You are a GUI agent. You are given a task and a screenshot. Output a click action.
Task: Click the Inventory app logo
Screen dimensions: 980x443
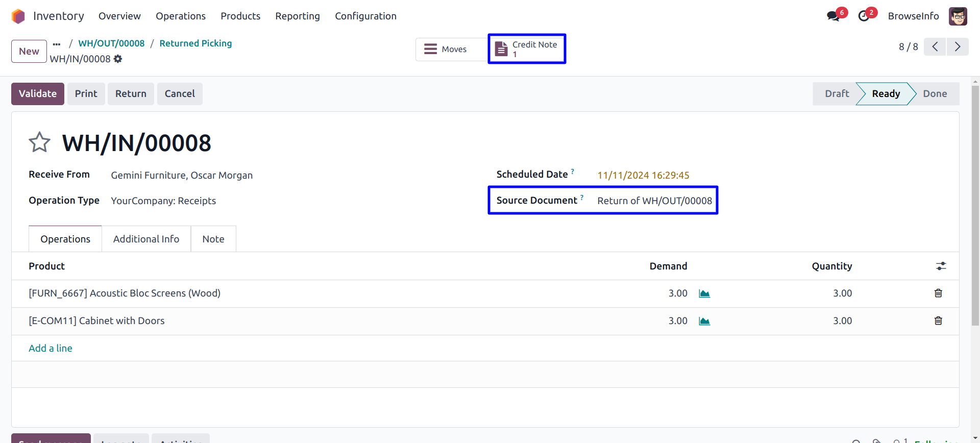click(x=18, y=16)
